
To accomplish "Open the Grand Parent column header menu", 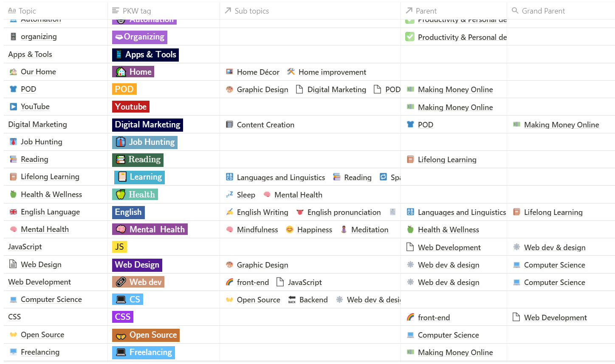I will point(544,10).
